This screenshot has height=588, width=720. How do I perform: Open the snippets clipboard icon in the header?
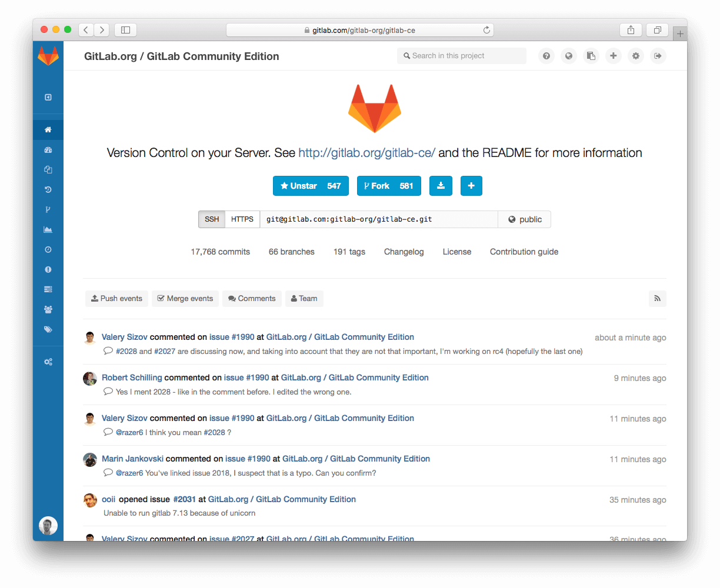pos(591,55)
